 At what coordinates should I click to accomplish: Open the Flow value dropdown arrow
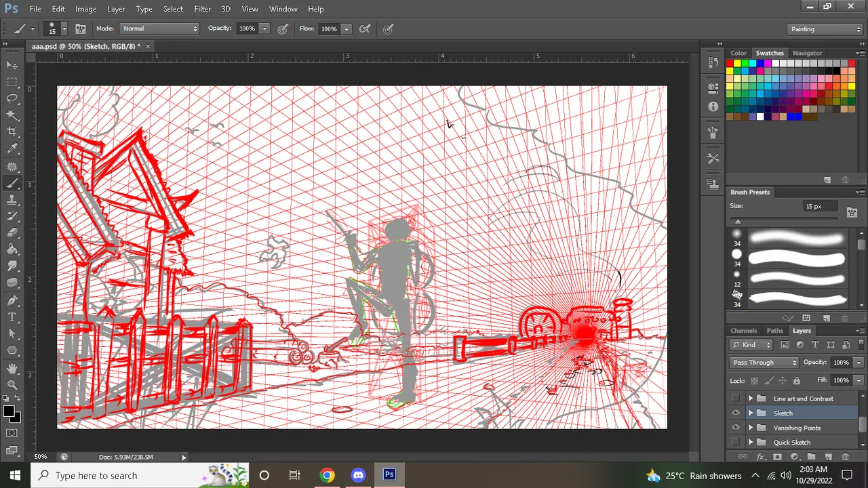(347, 29)
